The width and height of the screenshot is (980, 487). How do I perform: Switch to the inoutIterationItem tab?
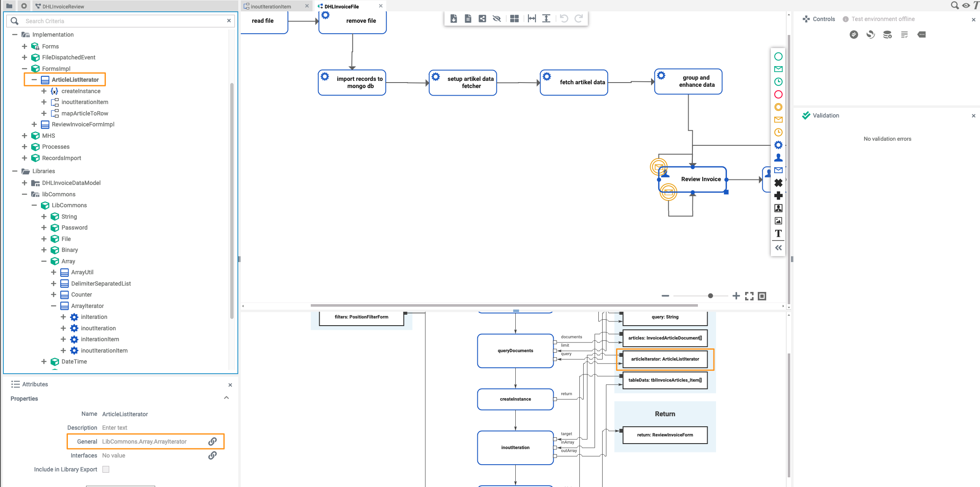click(271, 6)
